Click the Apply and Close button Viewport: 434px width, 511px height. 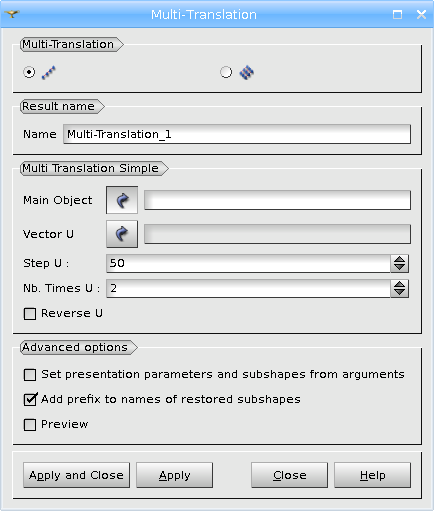point(76,475)
